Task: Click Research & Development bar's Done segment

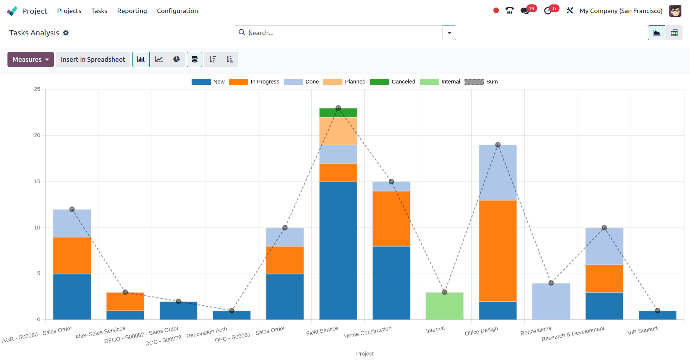Action: pos(604,246)
